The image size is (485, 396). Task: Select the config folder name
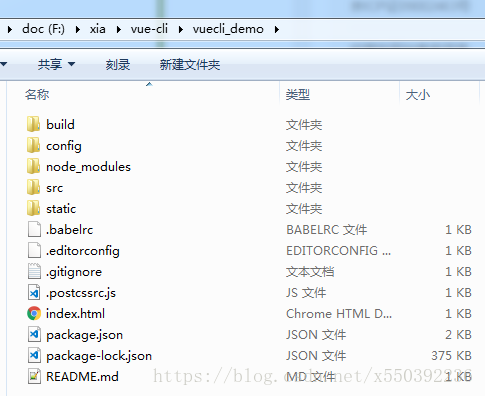click(64, 146)
